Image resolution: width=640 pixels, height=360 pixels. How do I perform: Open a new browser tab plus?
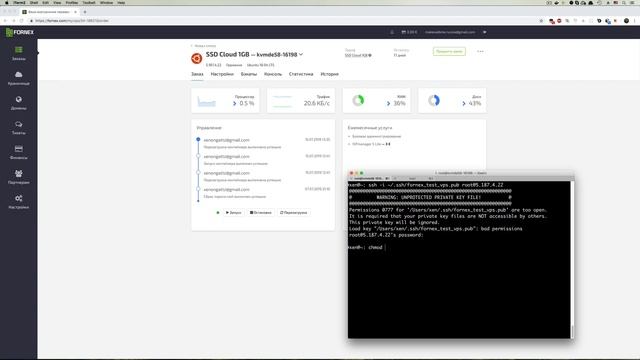[x=85, y=12]
